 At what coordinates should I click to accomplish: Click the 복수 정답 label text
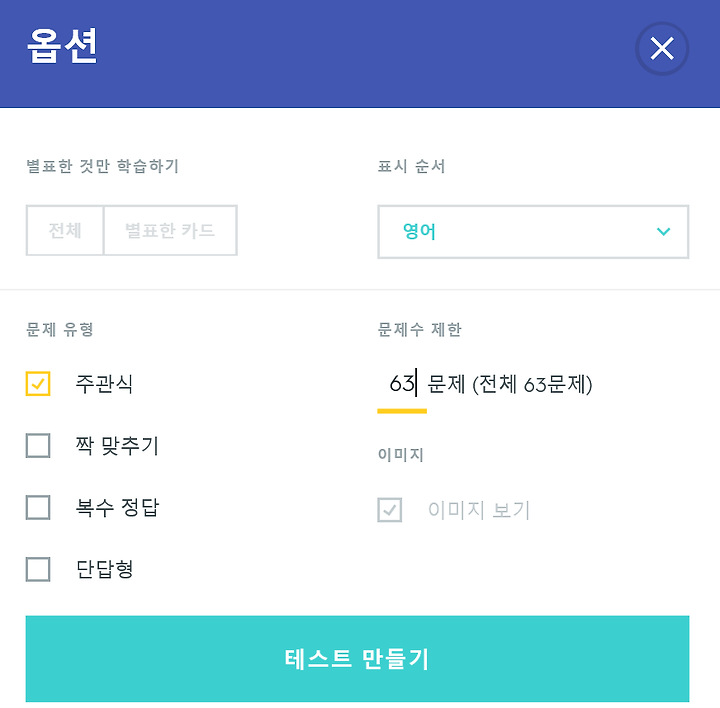[x=118, y=508]
